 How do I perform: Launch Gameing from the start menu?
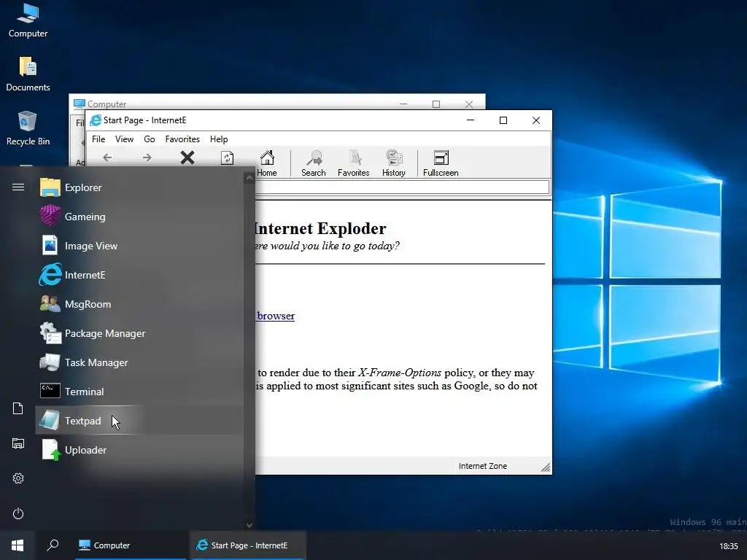[139, 217]
